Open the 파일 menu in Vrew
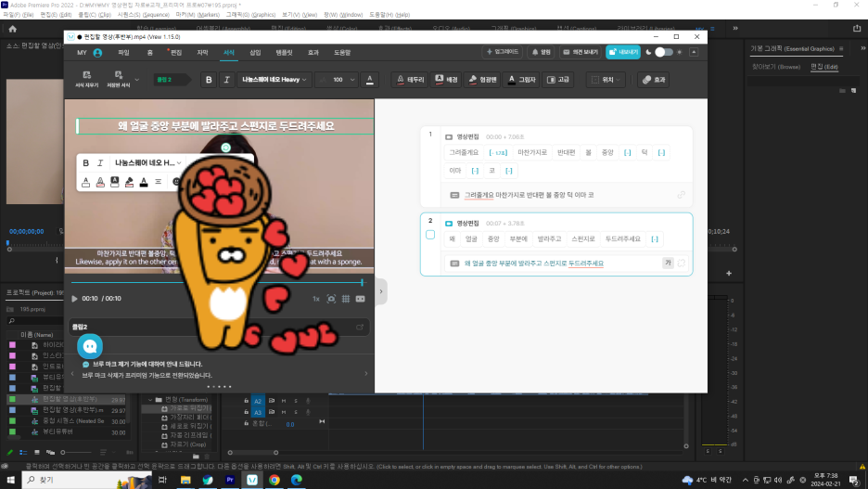 pos(123,53)
